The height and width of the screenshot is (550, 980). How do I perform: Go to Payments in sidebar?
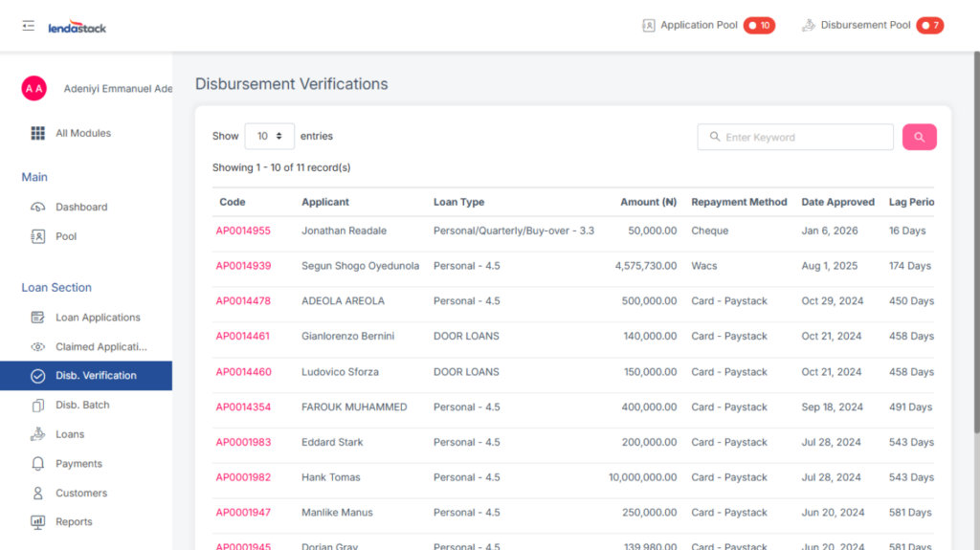pos(78,464)
